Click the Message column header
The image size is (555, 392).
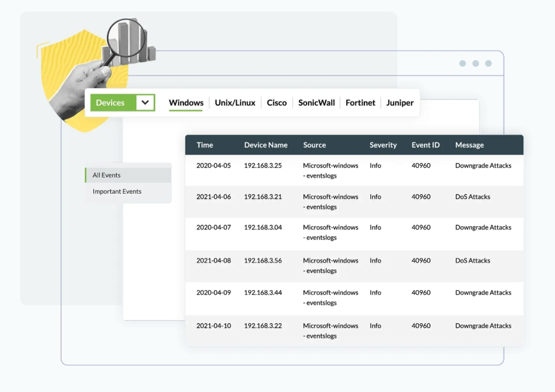pos(469,144)
